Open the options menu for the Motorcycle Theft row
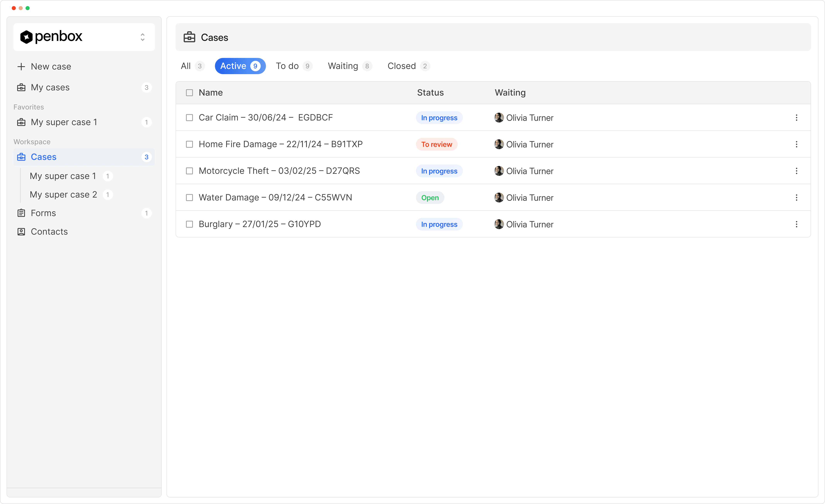The image size is (825, 504). (x=796, y=171)
